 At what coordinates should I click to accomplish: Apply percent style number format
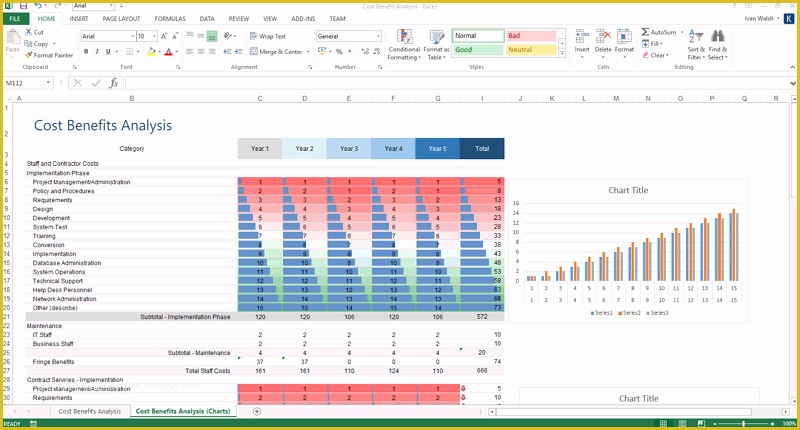(339, 52)
